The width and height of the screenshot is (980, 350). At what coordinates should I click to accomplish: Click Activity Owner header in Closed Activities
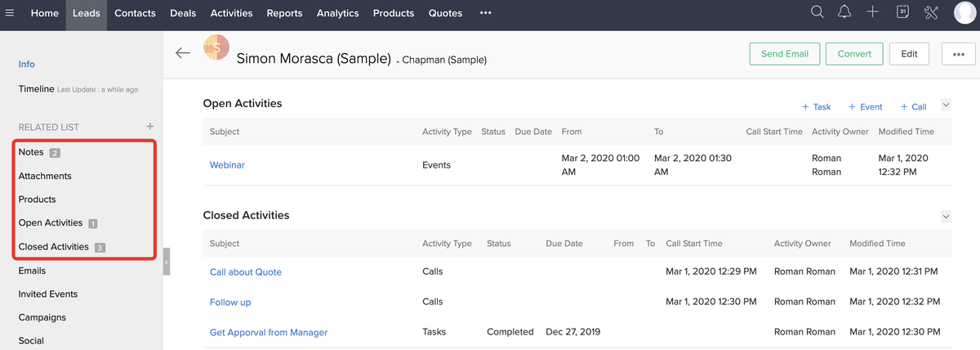tap(803, 244)
